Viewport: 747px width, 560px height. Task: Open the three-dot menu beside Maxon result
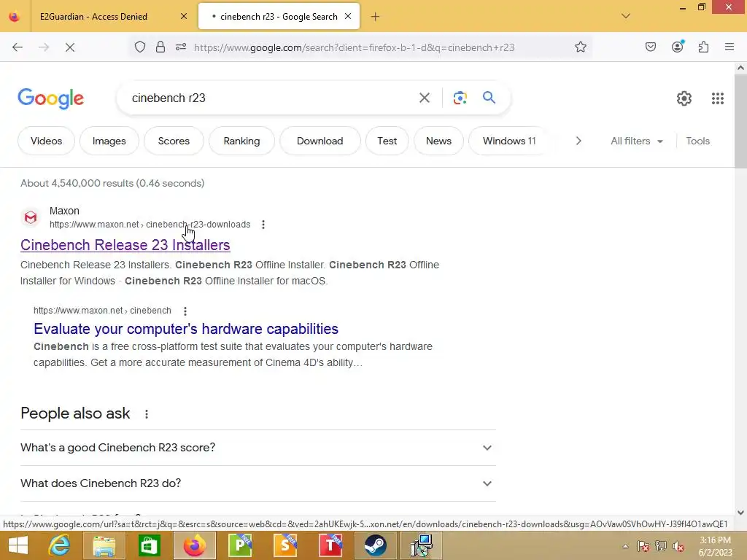(263, 225)
